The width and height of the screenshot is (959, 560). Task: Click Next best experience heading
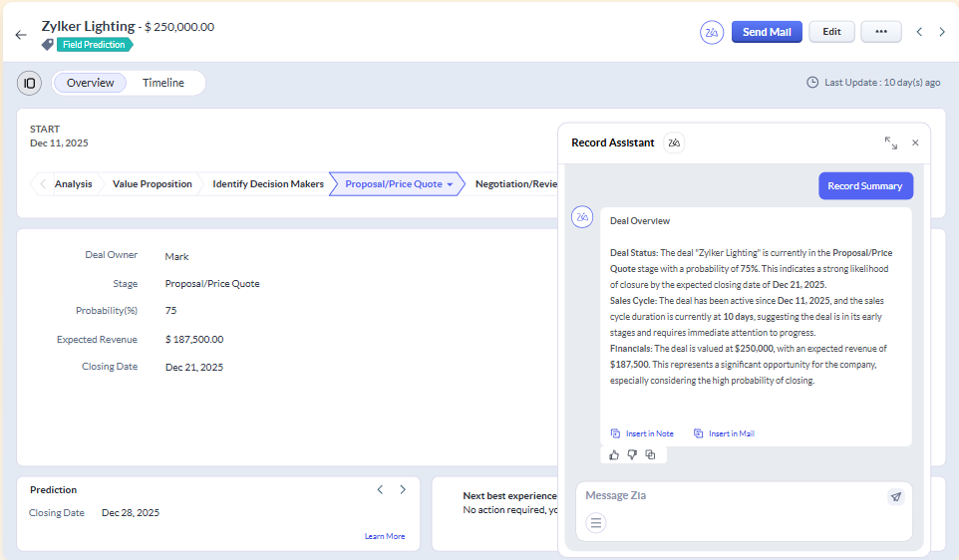509,496
